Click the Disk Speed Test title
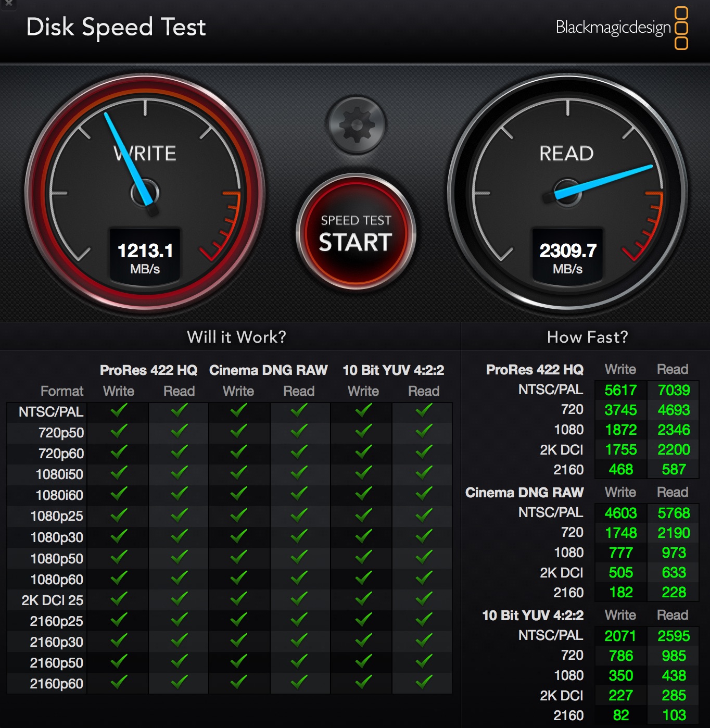 [116, 28]
